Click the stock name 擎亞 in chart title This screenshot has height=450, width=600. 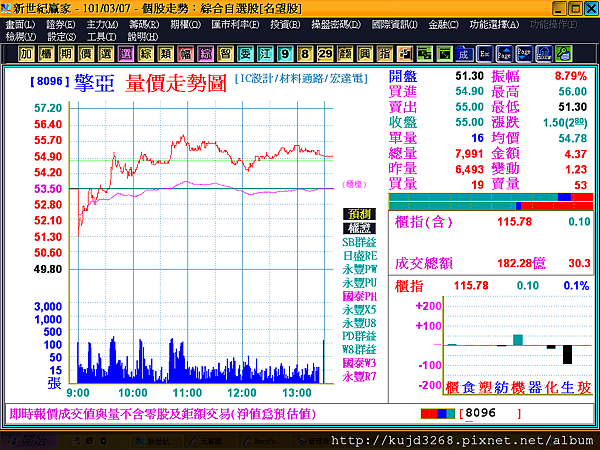coord(94,83)
